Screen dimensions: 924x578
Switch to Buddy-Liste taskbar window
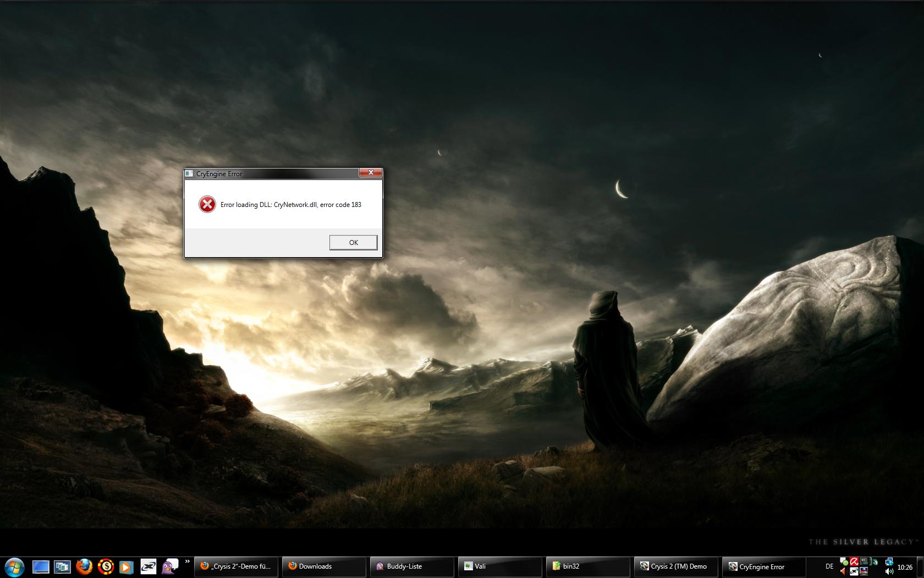[x=412, y=566]
